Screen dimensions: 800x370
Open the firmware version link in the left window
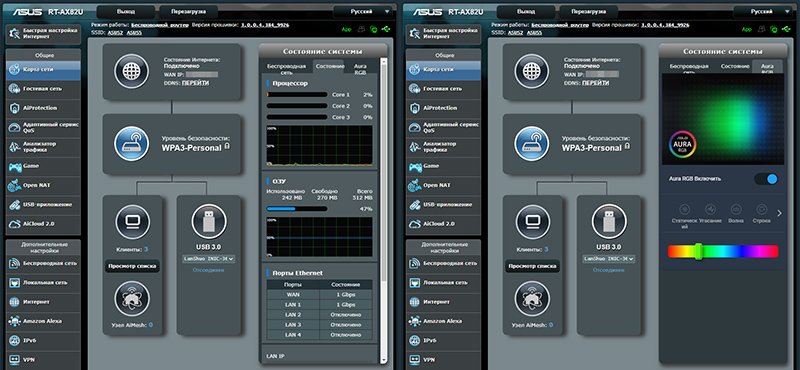point(265,24)
